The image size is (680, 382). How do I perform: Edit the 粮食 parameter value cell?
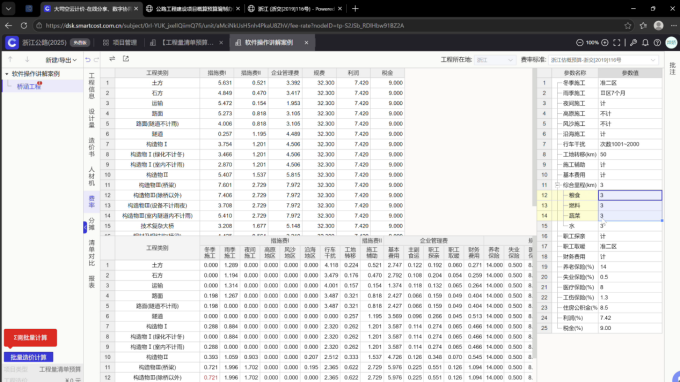coord(630,195)
